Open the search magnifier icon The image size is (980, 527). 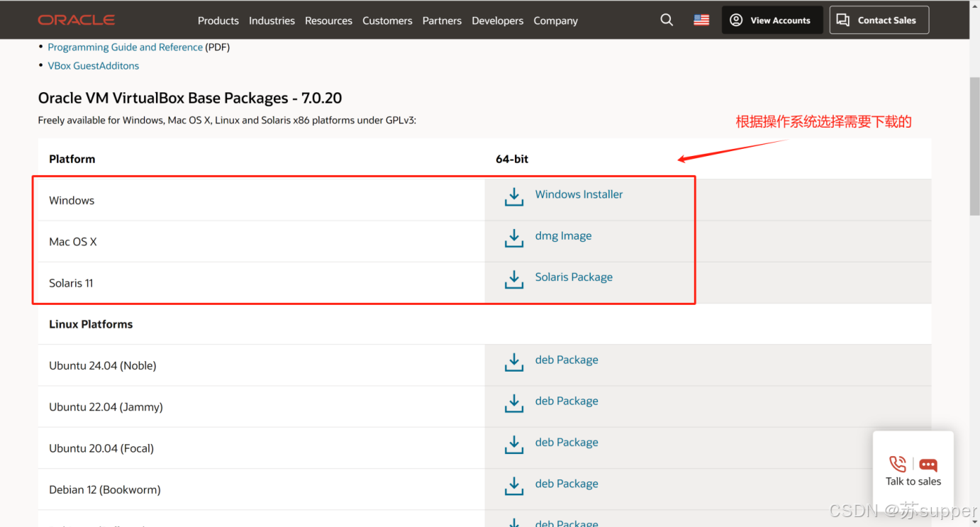click(x=667, y=20)
